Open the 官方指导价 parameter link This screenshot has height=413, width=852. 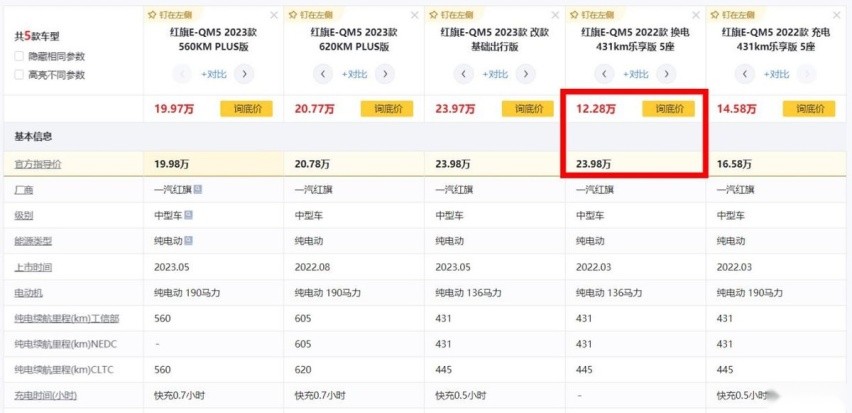click(37, 164)
